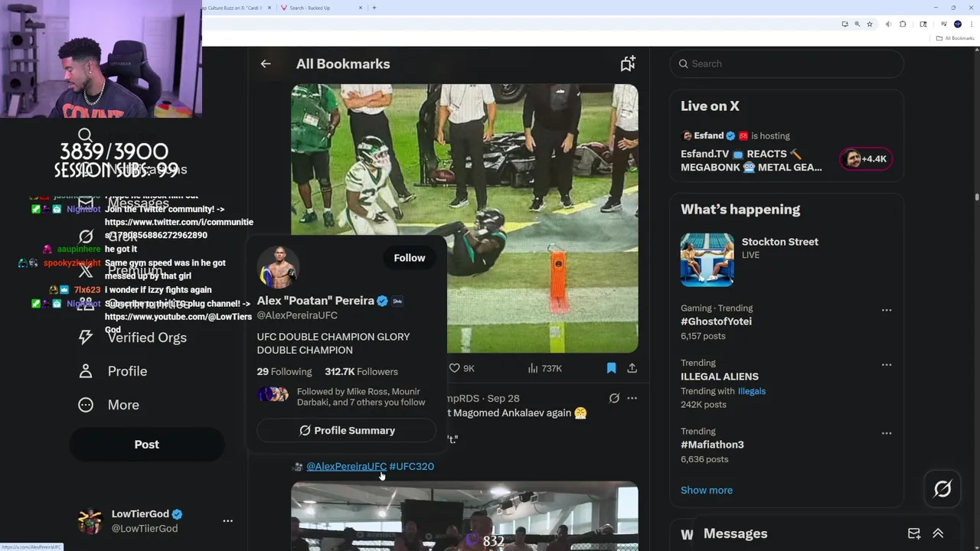Viewport: 980px width, 551px height.
Task: Open a new browser tab
Action: pyautogui.click(x=374, y=8)
